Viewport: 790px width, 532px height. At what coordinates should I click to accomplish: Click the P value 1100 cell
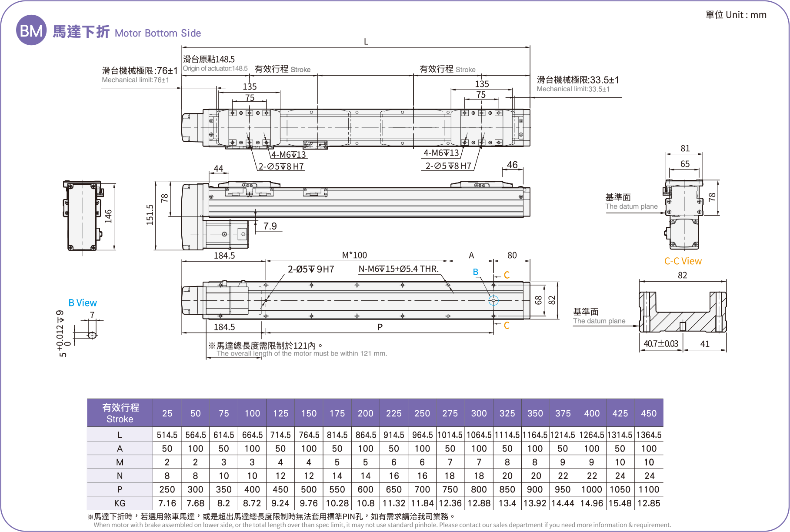pyautogui.click(x=649, y=489)
